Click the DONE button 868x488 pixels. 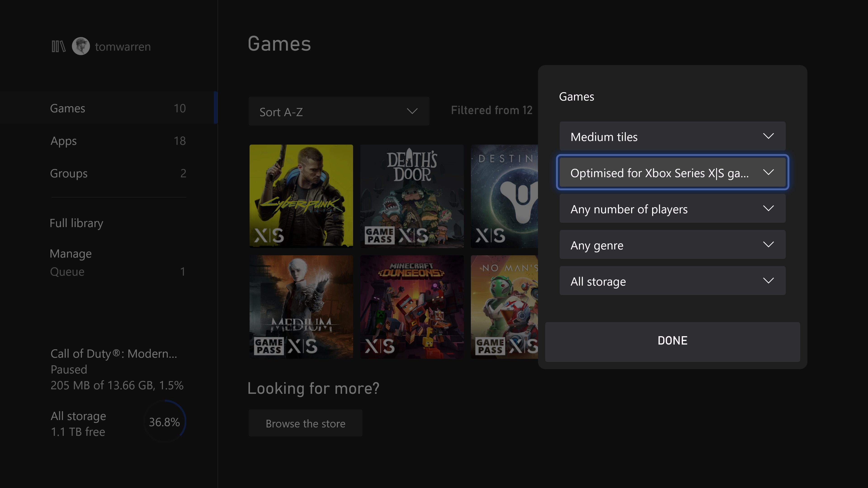pyautogui.click(x=672, y=340)
